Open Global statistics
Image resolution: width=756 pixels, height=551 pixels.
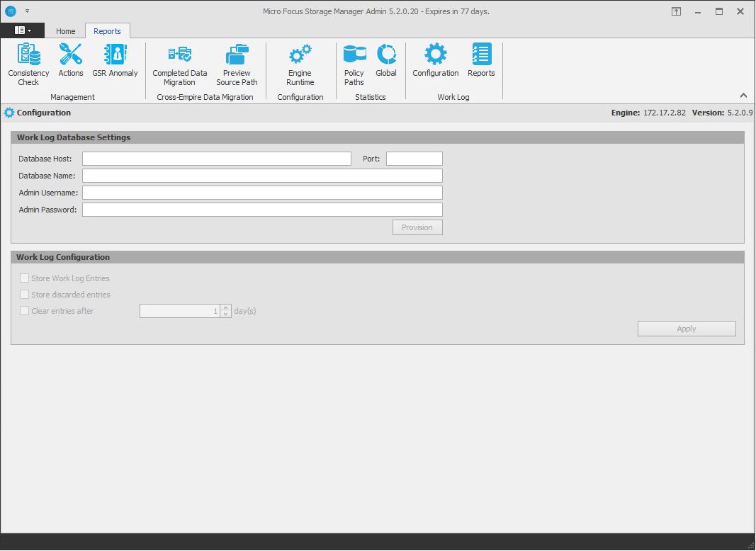tap(386, 60)
